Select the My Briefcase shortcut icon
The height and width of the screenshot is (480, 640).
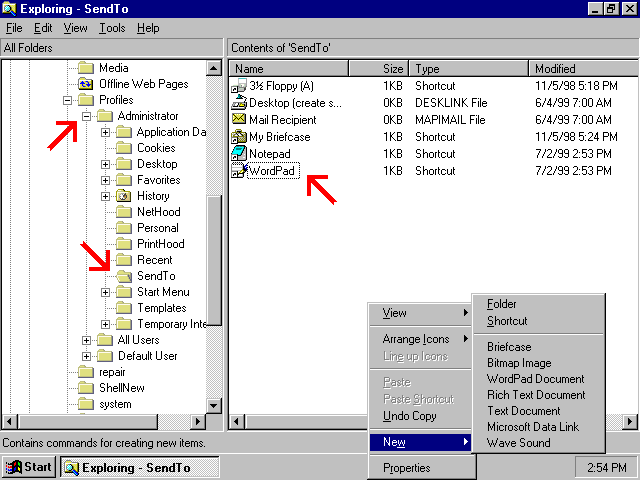[x=239, y=136]
